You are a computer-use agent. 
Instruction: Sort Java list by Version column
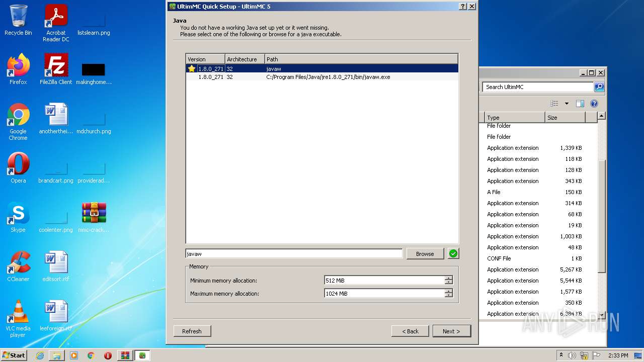point(205,59)
